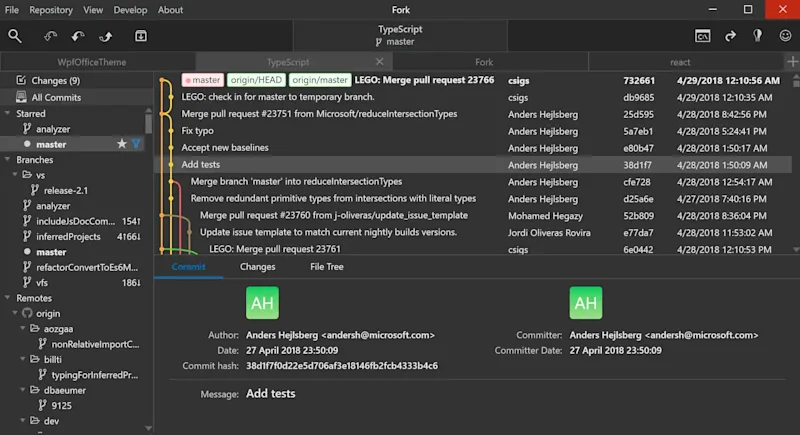Click the search magnifier icon in toolbar

click(15, 36)
